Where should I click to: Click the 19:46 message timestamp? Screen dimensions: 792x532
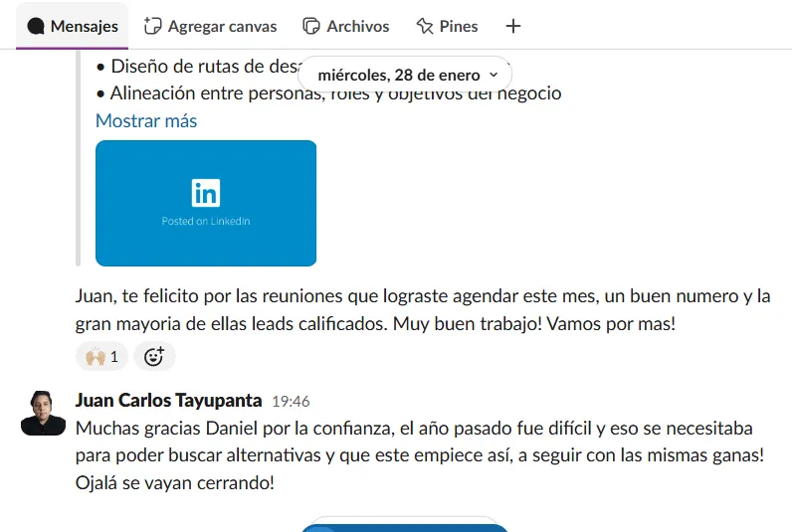click(x=291, y=402)
